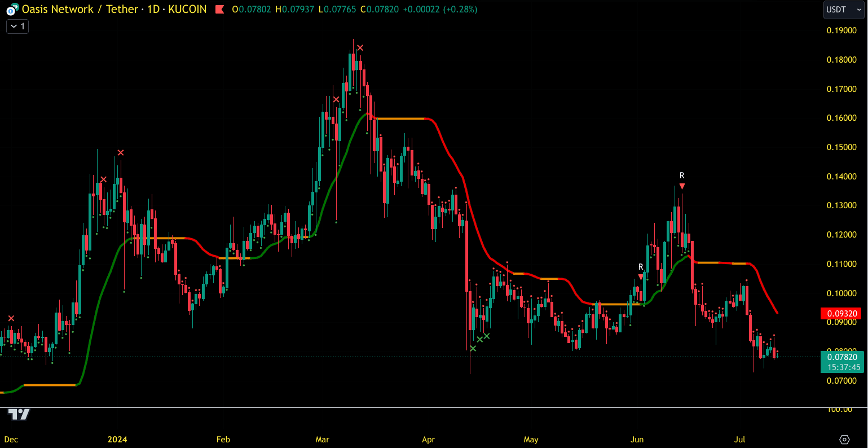868x448 pixels.
Task: Click the 0.11000 price axis label
Action: click(x=841, y=264)
